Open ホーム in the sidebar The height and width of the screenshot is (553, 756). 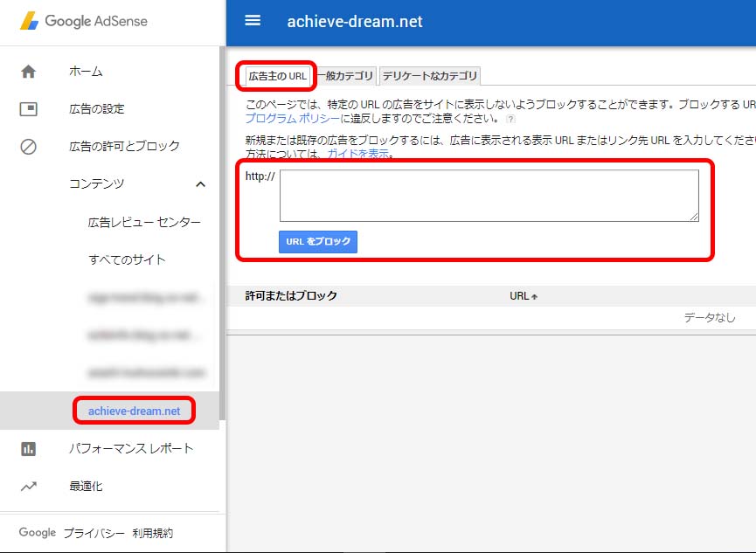tap(86, 72)
